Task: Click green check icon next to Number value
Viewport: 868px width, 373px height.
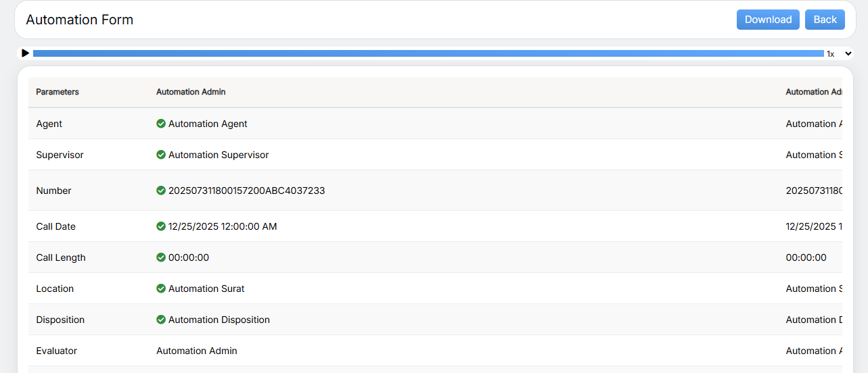Action: tap(161, 191)
